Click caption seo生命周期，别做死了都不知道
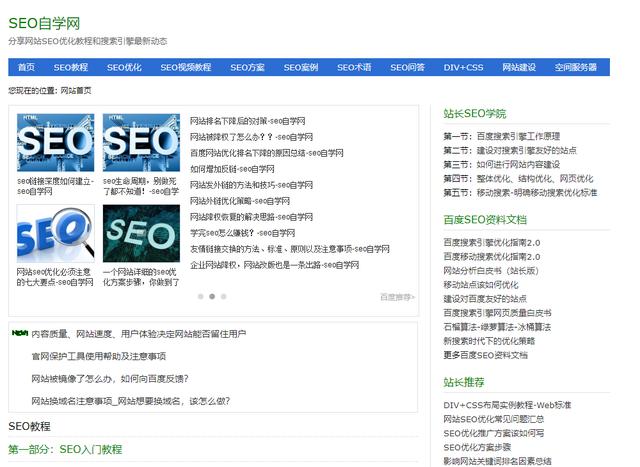640x467 pixels. (x=141, y=186)
